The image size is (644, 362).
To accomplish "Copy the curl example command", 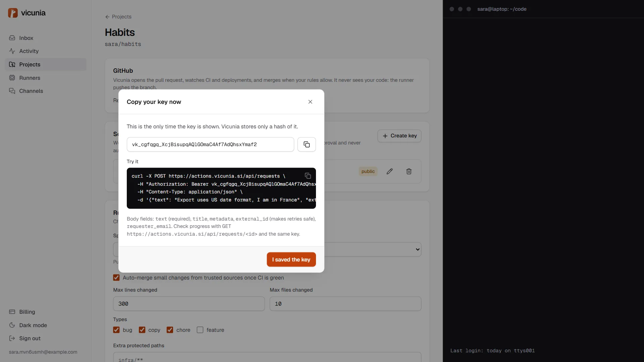I will point(308,176).
